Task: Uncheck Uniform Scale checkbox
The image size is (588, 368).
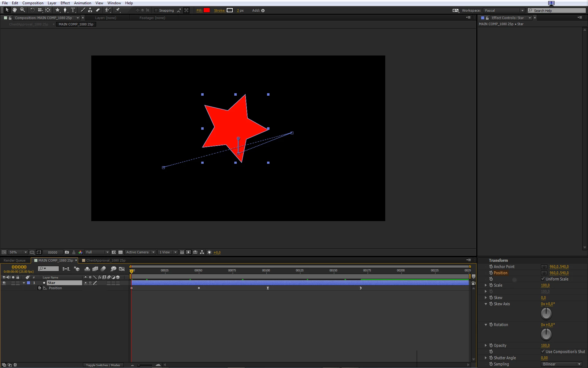Action: pos(543,279)
